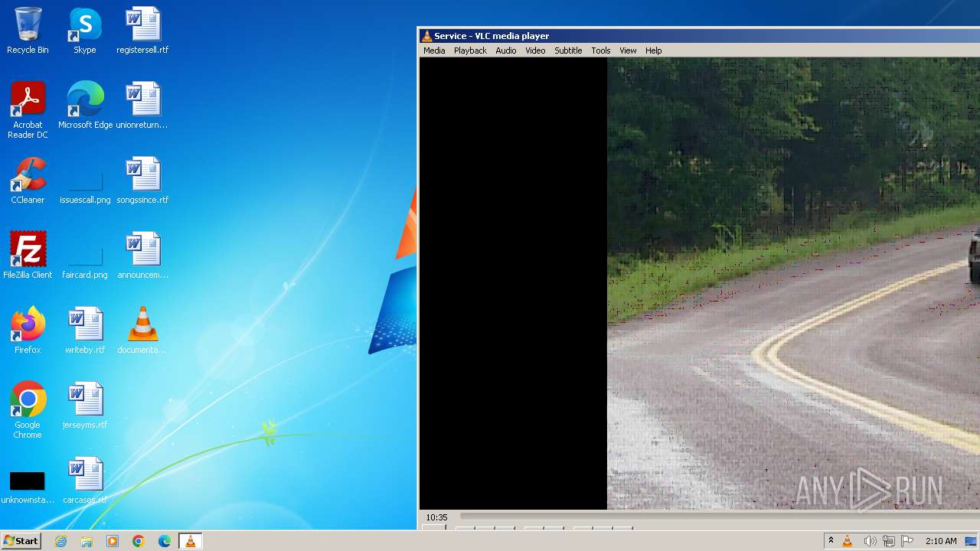Click the VLC cone icon in title bar
980x551 pixels.
(426, 36)
